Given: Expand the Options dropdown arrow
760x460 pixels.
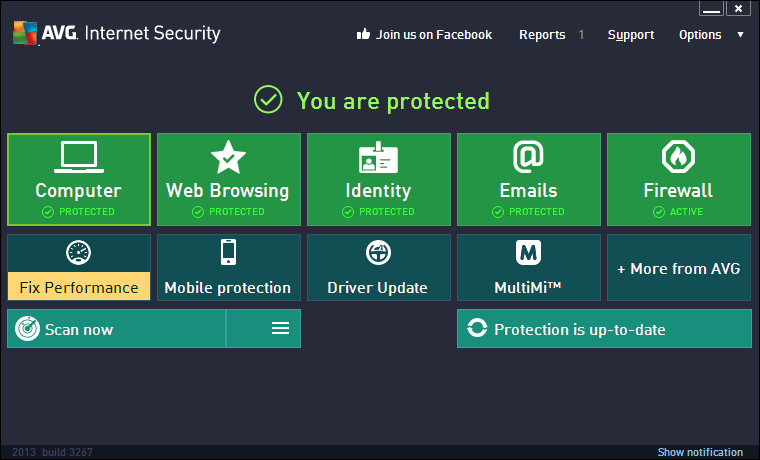Looking at the screenshot, I should click(x=740, y=35).
